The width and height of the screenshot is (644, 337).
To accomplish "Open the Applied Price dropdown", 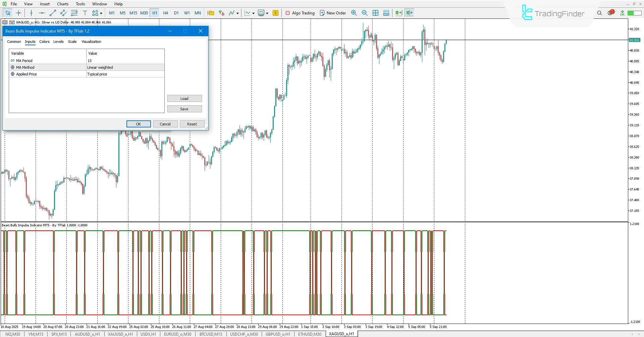I will (125, 74).
